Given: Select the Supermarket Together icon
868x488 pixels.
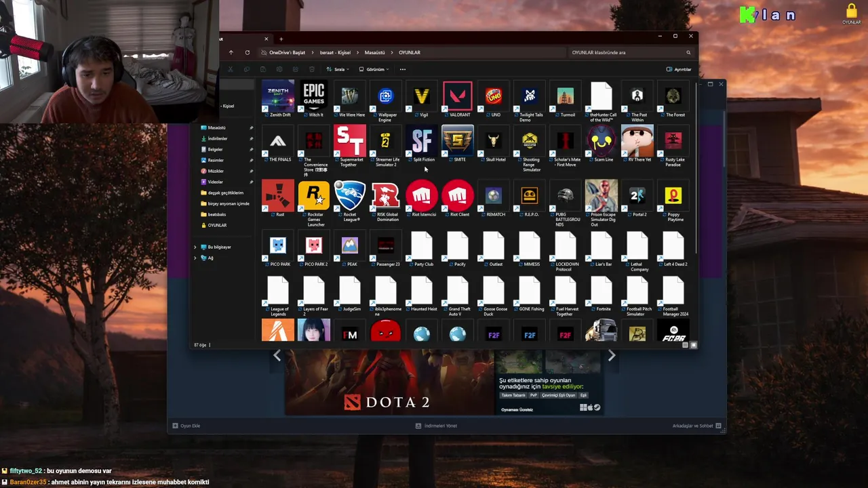Looking at the screenshot, I should coord(350,146).
